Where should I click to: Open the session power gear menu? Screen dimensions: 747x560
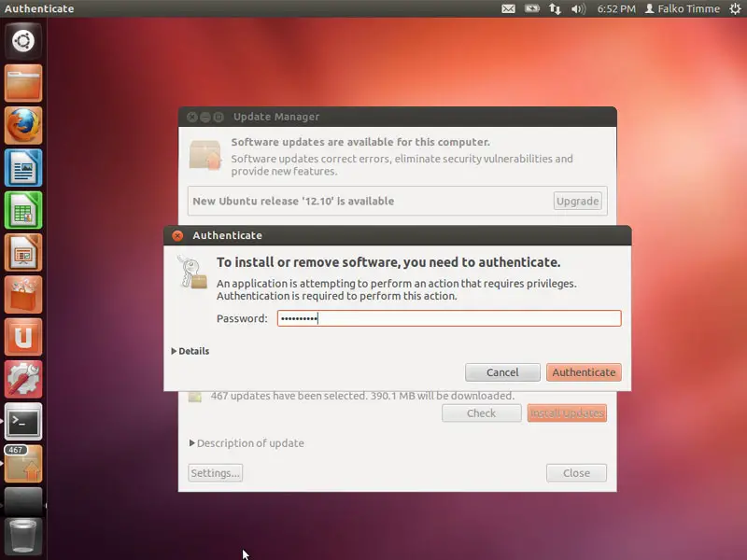(735, 8)
